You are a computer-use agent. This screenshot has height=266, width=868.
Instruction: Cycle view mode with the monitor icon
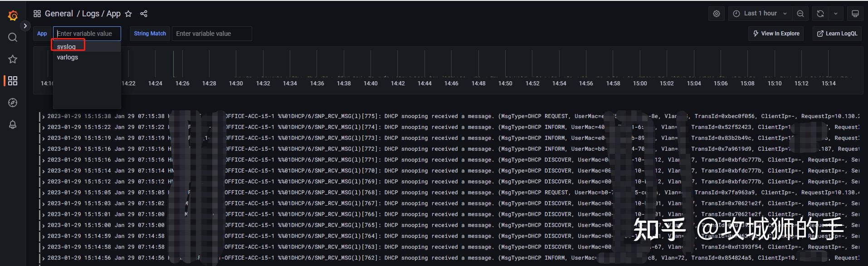pos(855,14)
